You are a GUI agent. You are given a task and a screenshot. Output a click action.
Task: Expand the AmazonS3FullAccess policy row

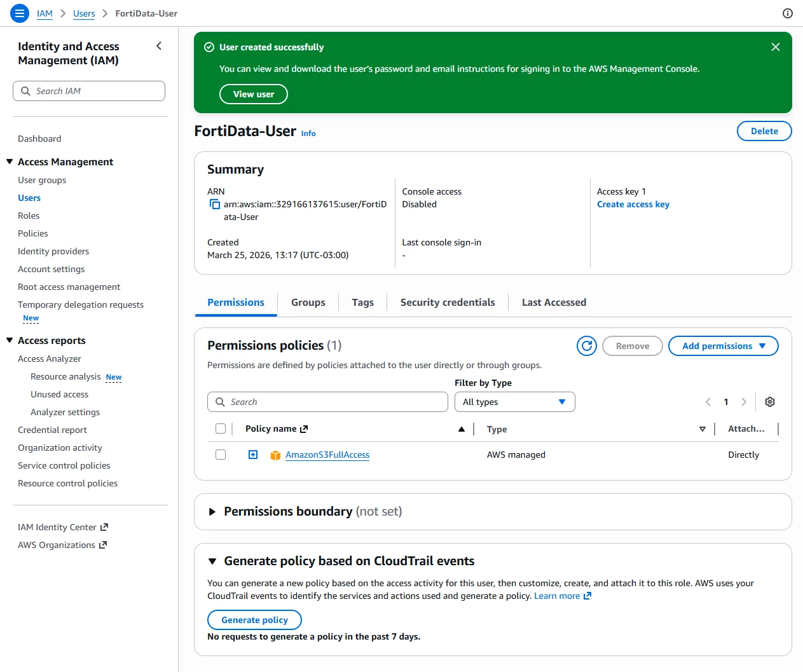[253, 455]
